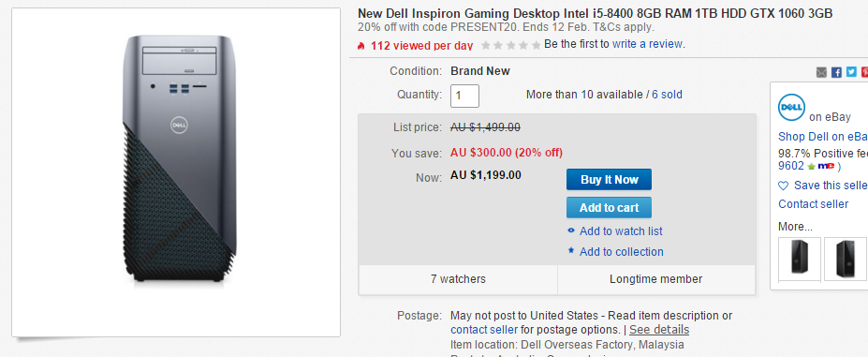Click the heart icon to save seller
Viewport: 868px width, 357px height.
pos(784,186)
